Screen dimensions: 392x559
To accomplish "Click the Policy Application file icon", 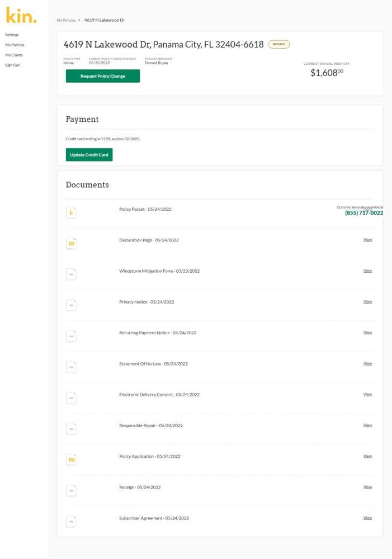I will click(x=71, y=459).
